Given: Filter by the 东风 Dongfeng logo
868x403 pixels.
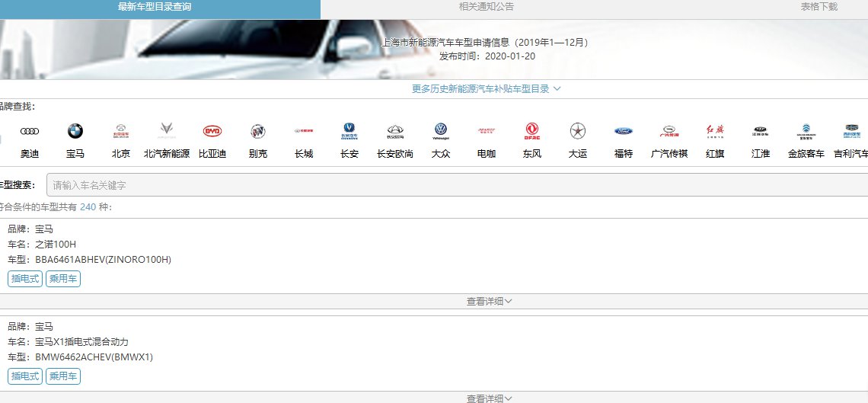Looking at the screenshot, I should pos(532,131).
